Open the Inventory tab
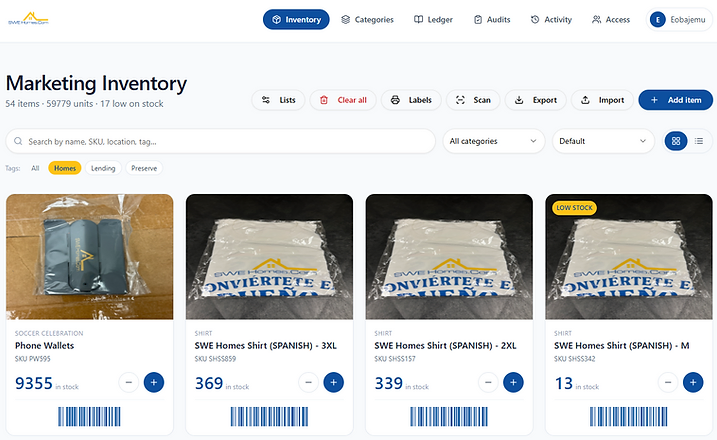The image size is (717, 440). [x=296, y=20]
